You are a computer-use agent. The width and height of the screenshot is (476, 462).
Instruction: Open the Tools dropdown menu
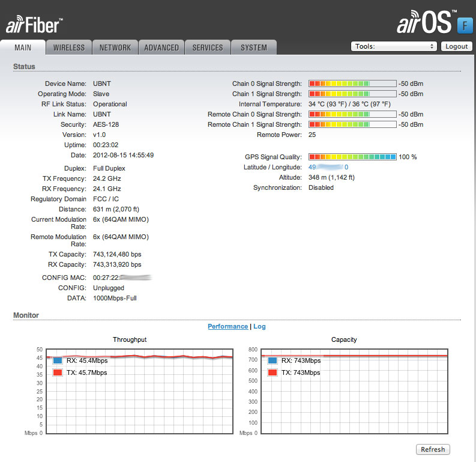tap(394, 46)
